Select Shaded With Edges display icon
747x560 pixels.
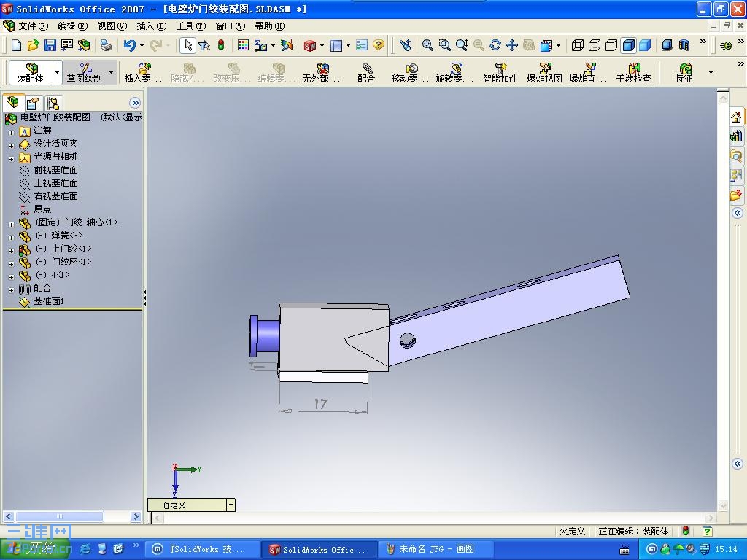point(629,45)
